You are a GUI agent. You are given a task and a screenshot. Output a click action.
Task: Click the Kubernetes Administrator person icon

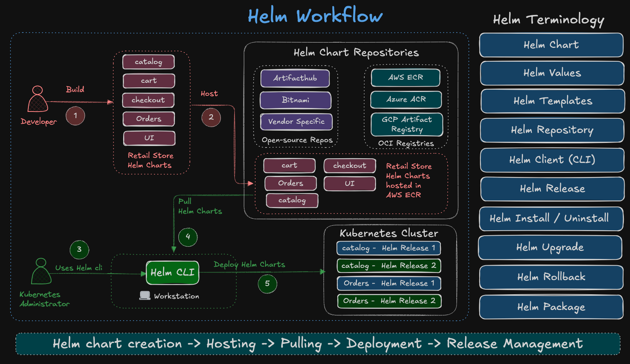41,271
